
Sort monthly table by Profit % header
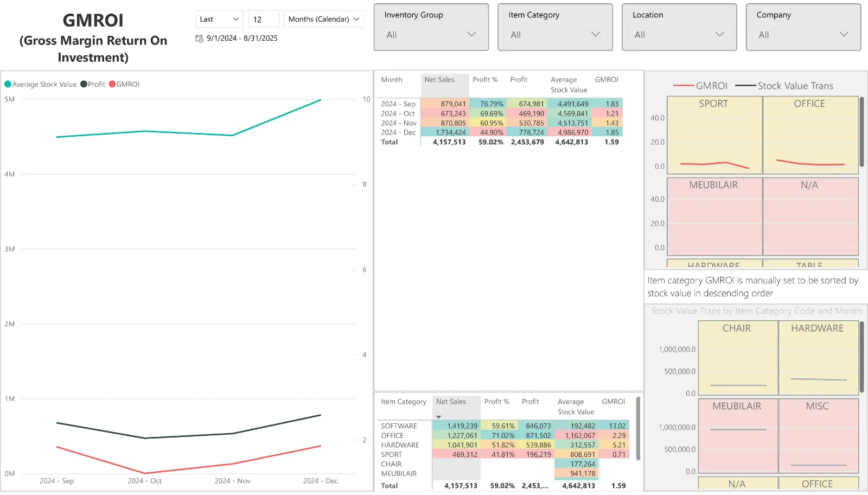pos(485,80)
